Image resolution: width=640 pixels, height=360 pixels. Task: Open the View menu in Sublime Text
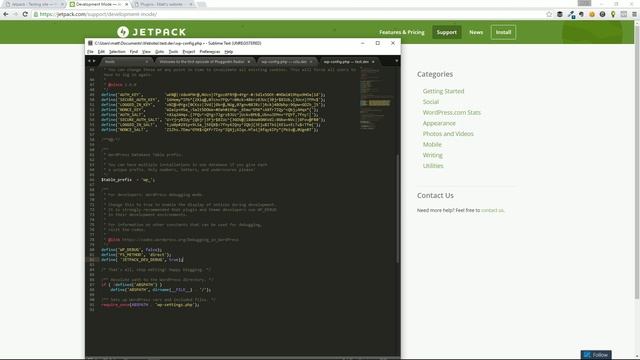coord(146,52)
